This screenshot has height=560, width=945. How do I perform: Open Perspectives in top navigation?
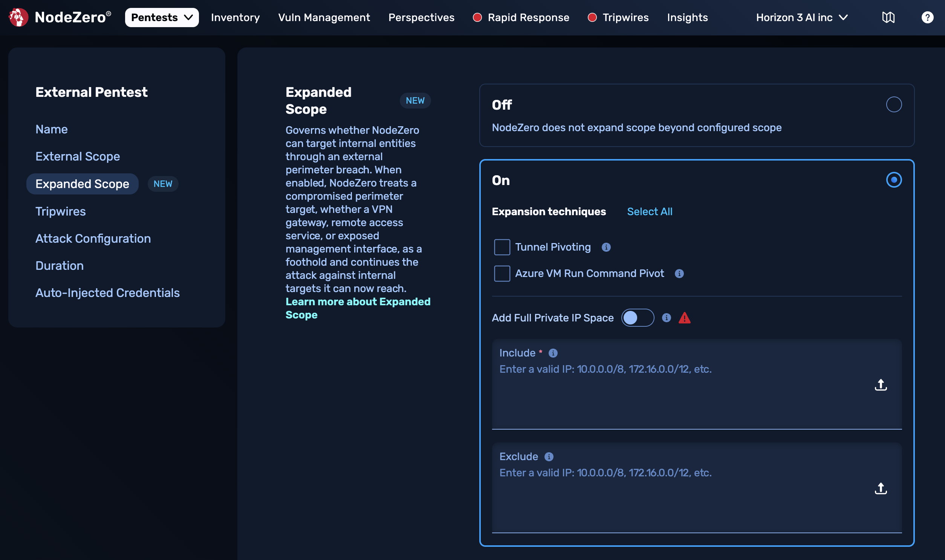421,17
